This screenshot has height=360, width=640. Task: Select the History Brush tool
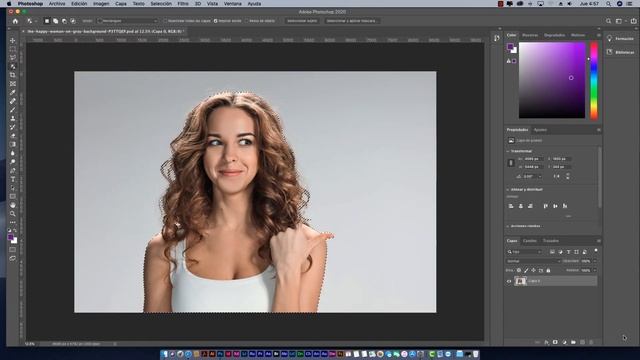[x=13, y=127]
